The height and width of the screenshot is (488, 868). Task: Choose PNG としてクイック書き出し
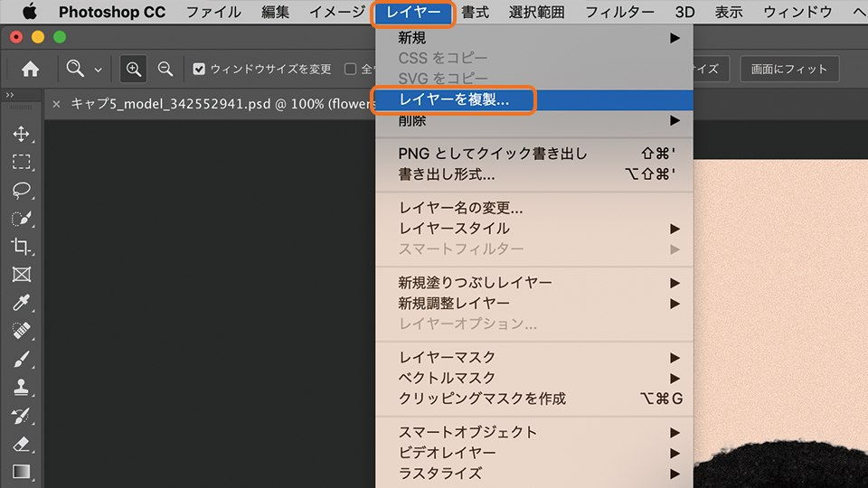point(534,154)
